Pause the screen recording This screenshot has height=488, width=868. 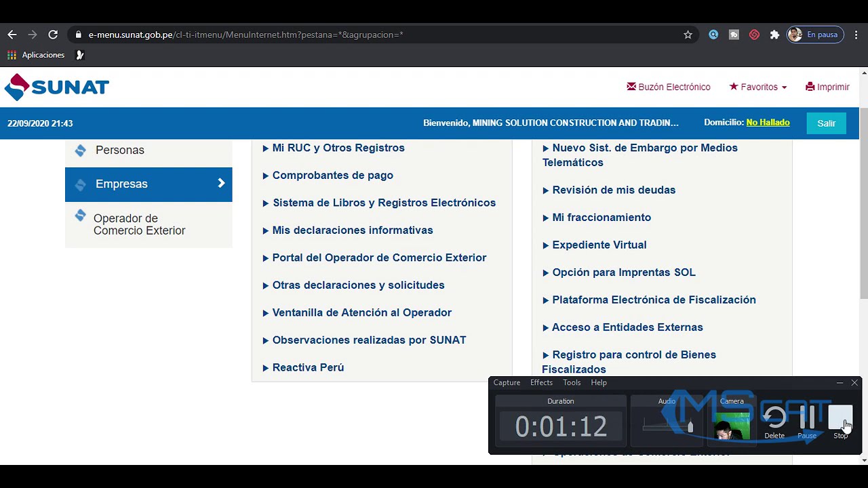click(x=807, y=422)
